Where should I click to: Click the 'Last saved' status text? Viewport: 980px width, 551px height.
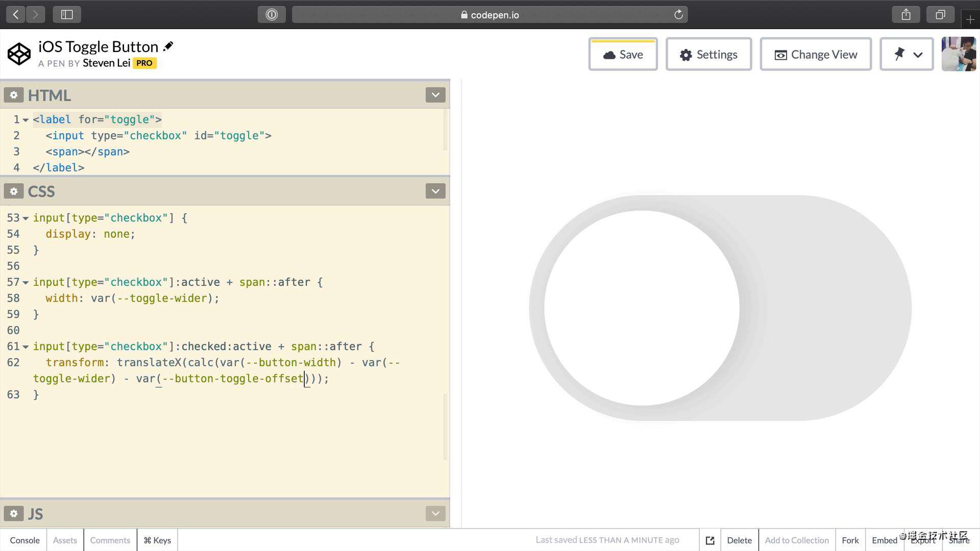point(607,540)
